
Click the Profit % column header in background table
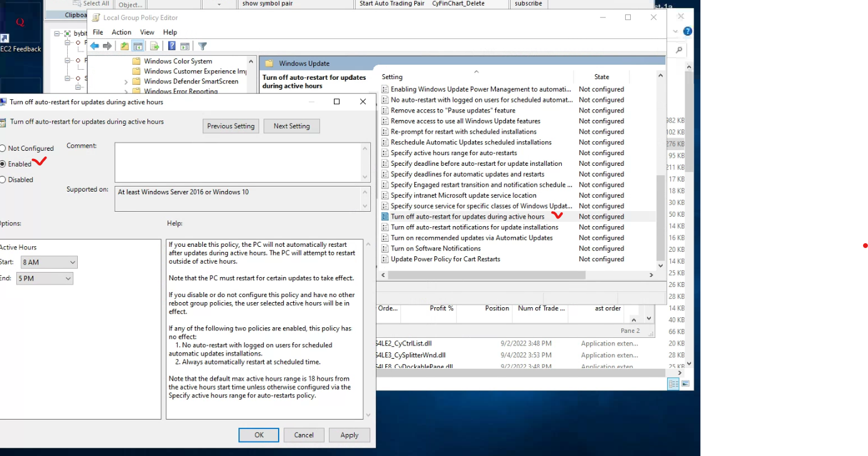click(442, 308)
